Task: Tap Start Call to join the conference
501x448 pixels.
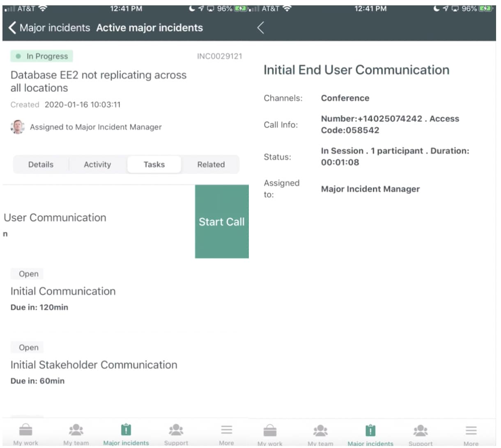Action: point(221,222)
